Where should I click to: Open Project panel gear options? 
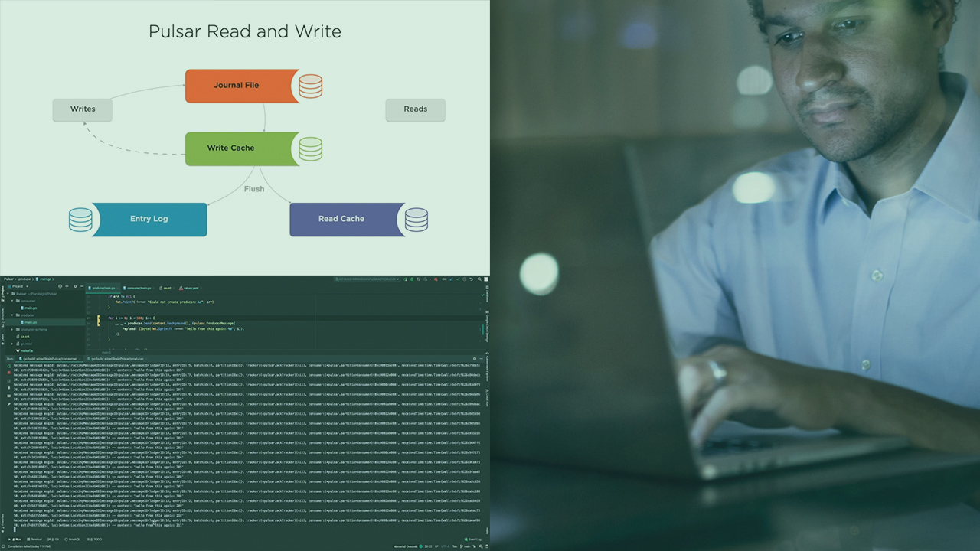pyautogui.click(x=74, y=286)
